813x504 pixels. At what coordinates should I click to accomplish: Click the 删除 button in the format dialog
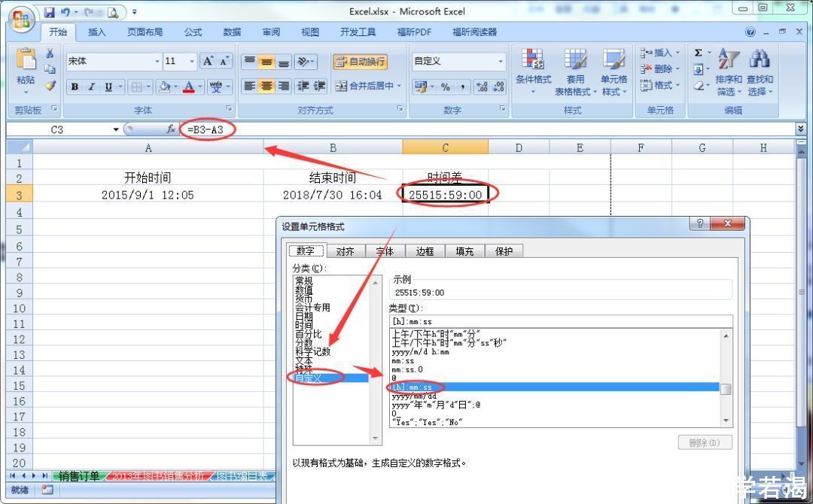(x=705, y=442)
